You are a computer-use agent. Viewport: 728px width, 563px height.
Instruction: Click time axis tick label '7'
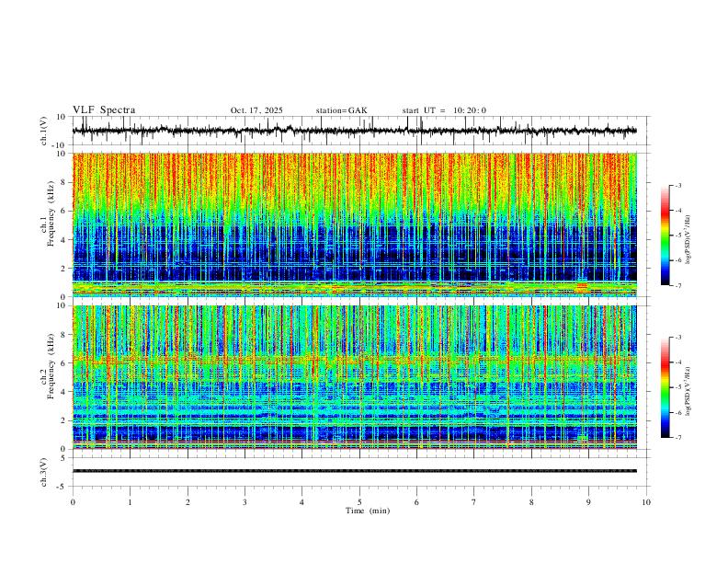474,502
